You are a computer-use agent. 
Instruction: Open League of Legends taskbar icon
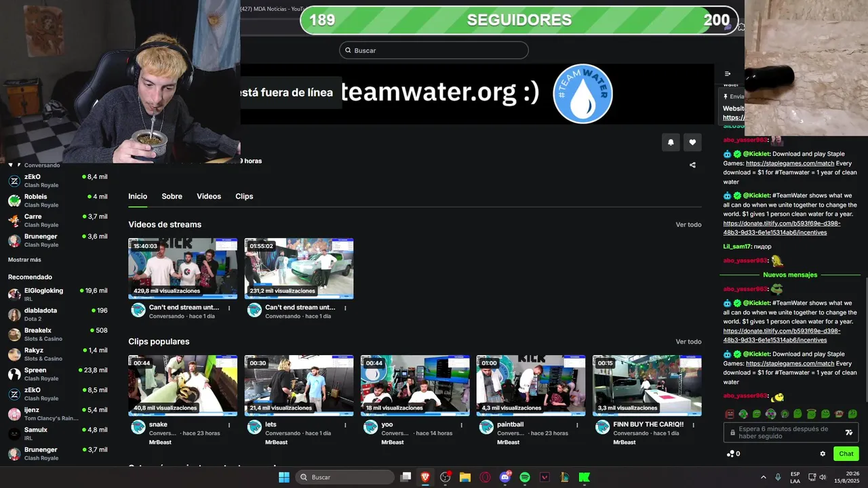pyautogui.click(x=564, y=477)
